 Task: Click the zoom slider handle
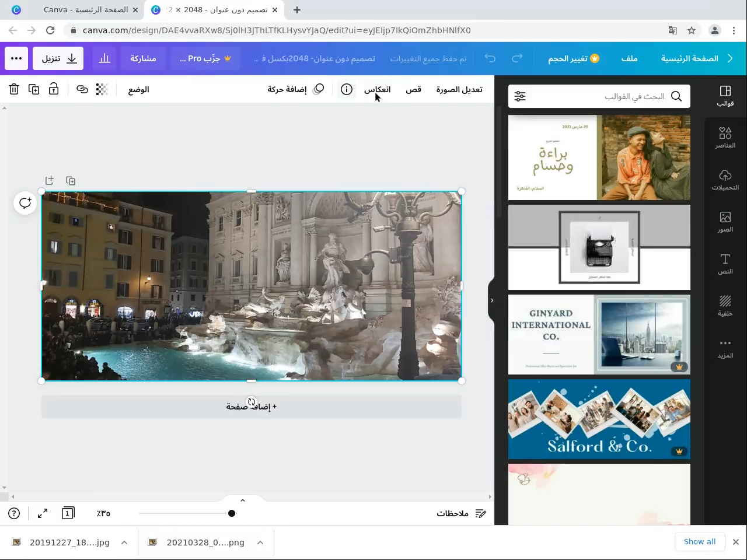(x=232, y=513)
